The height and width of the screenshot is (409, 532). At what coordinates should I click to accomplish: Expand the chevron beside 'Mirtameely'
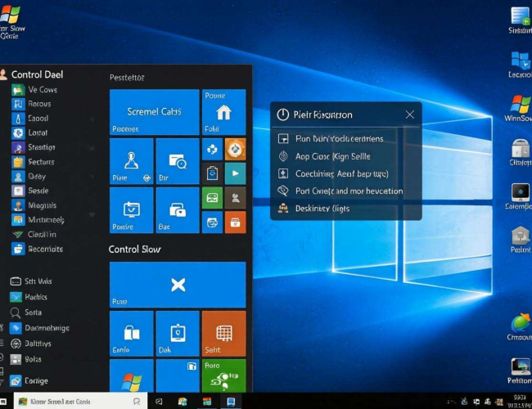coord(92,214)
